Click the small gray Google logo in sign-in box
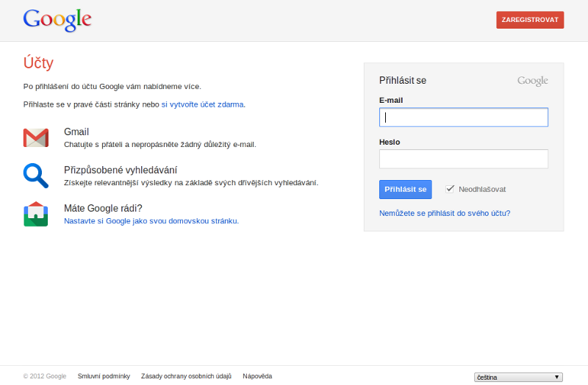This screenshot has height=385, width=588. [532, 81]
